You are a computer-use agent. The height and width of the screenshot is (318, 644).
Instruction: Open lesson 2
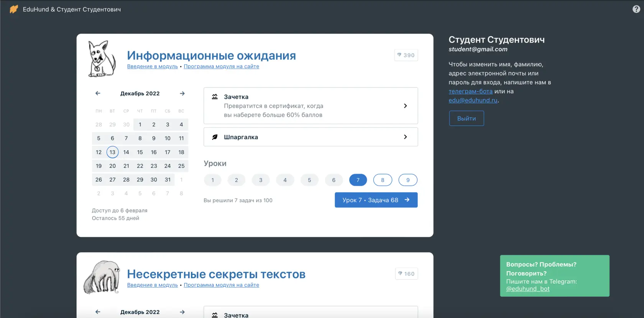coord(237,180)
